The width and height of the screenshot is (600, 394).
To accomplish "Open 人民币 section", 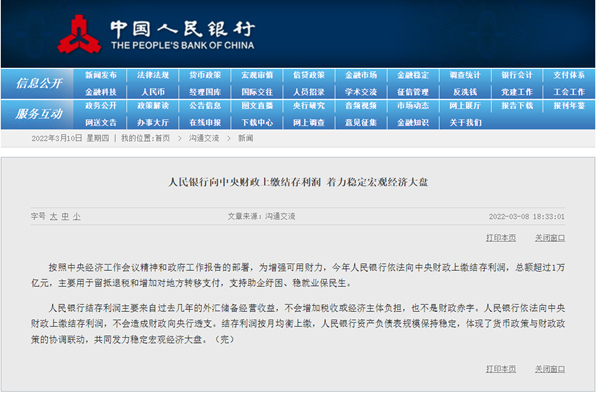I will pos(153,92).
